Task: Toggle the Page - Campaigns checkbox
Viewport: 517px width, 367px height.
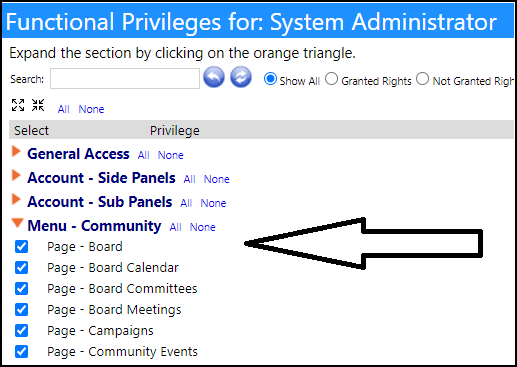Action: pyautogui.click(x=22, y=331)
